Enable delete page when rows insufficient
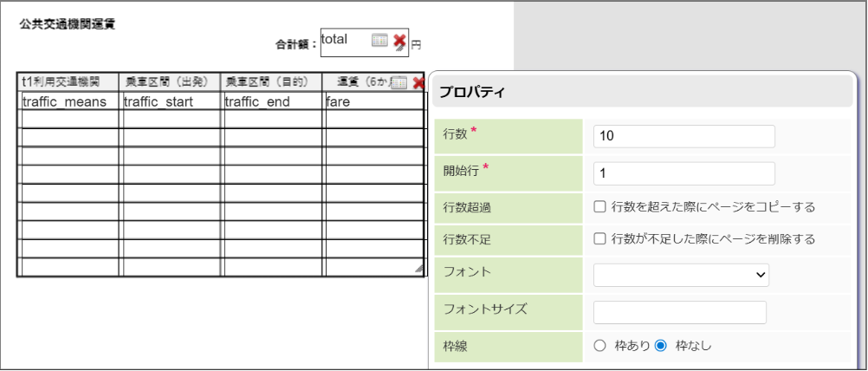 pyautogui.click(x=599, y=239)
